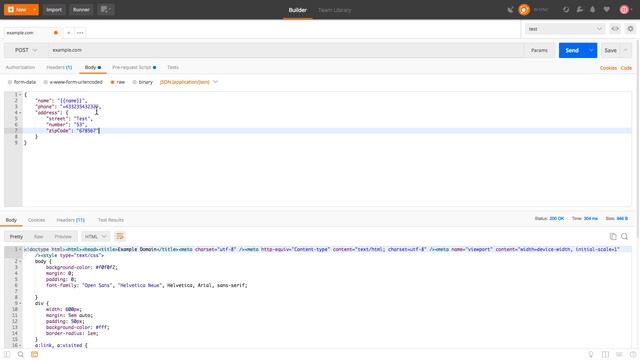640x360 pixels.
Task: Open the environment dropdown showing test
Action: (564, 29)
